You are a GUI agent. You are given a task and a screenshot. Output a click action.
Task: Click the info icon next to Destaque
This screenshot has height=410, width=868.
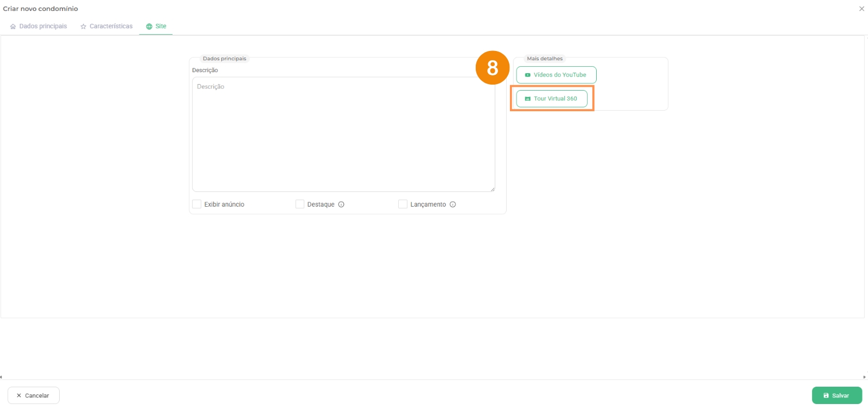(x=341, y=204)
